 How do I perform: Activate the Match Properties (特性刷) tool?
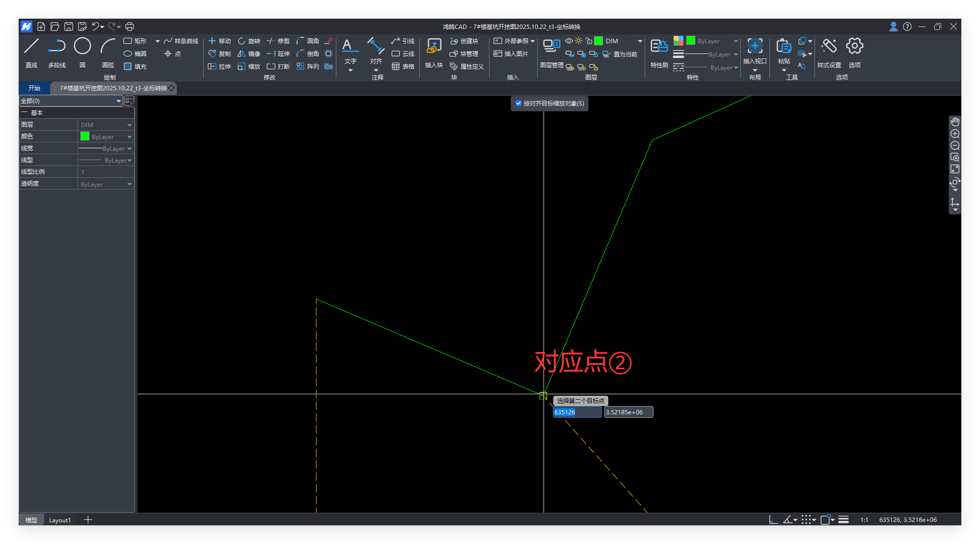click(659, 47)
